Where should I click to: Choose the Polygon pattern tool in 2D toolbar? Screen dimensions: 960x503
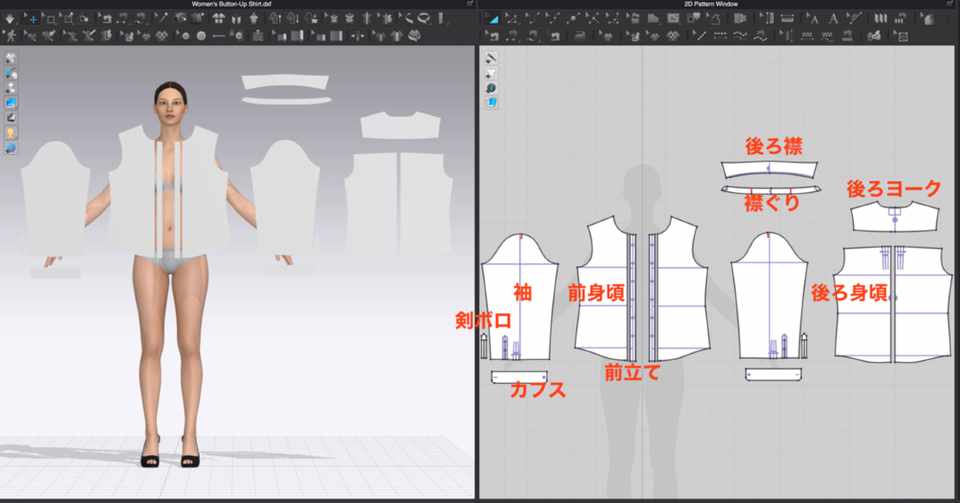point(653,19)
